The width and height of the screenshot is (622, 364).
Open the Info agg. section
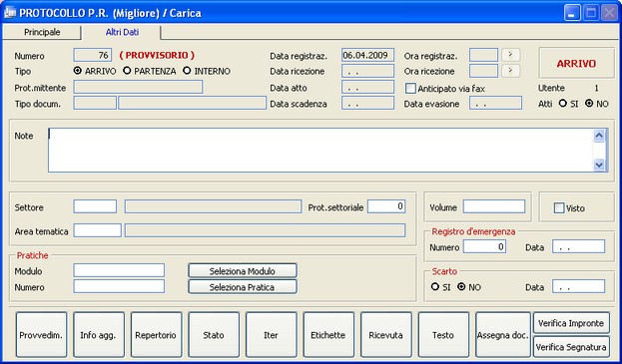pyautogui.click(x=99, y=335)
